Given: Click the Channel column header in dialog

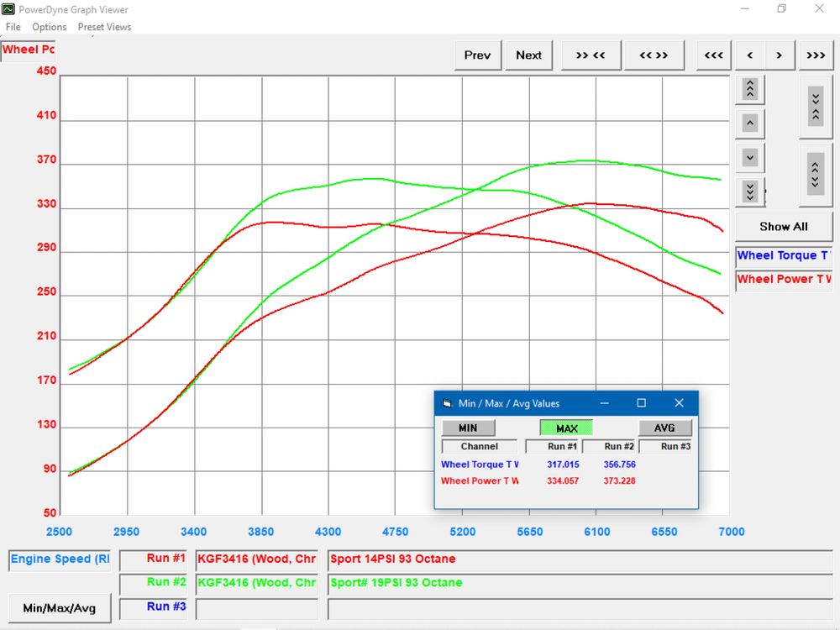Looking at the screenshot, I should pyautogui.click(x=480, y=446).
